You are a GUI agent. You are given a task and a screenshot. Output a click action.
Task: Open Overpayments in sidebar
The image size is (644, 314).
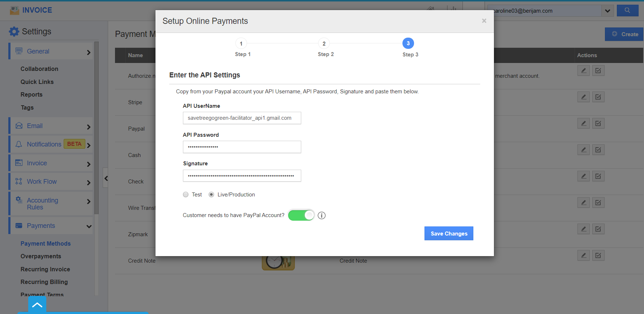[41, 256]
